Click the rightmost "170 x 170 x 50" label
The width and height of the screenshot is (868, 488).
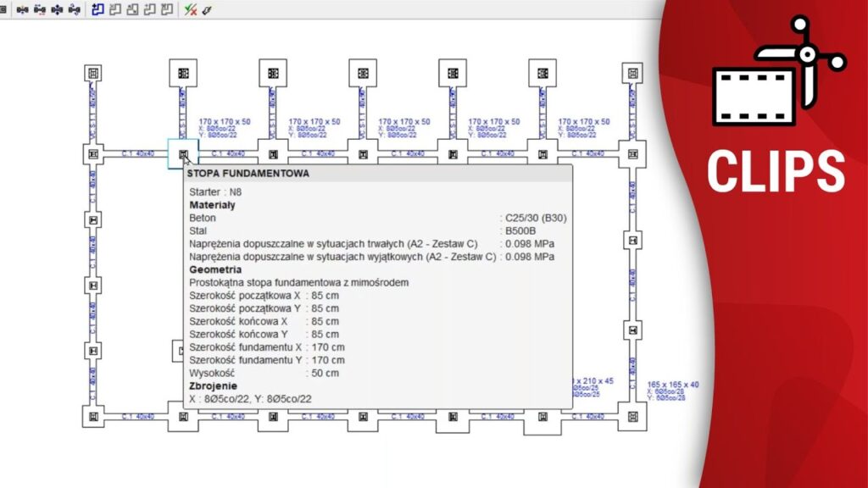[584, 122]
